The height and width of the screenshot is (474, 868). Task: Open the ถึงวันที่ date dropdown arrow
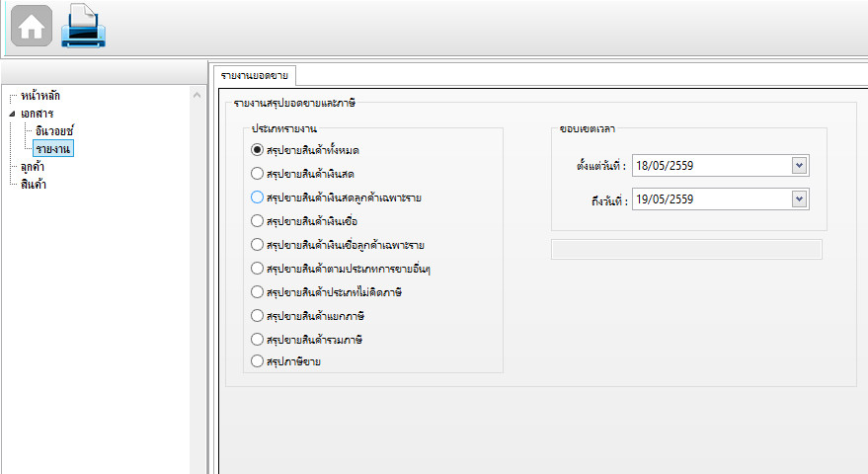pos(799,199)
